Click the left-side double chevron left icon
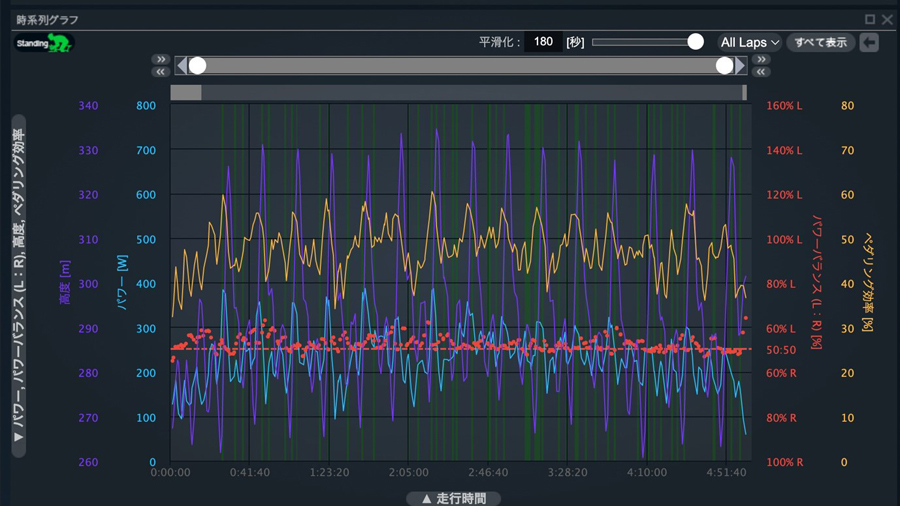 [x=161, y=72]
